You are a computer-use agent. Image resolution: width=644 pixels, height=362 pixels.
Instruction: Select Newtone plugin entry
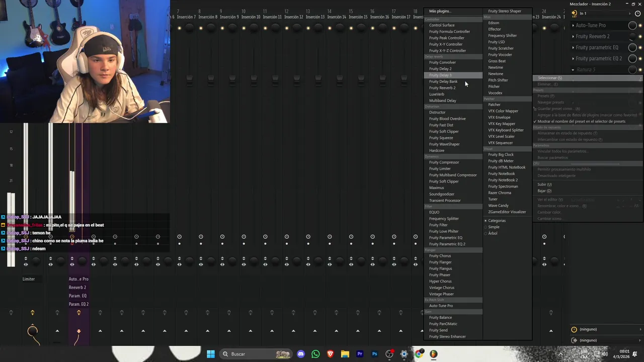pyautogui.click(x=507, y=74)
